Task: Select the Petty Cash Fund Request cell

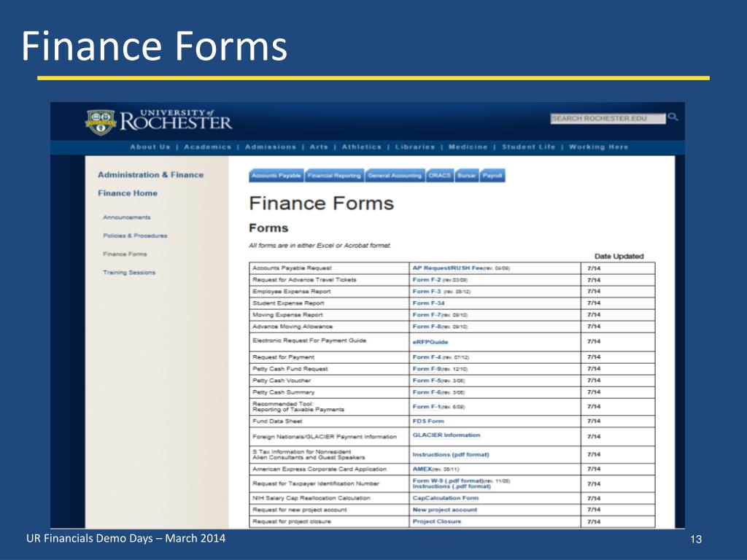Action: pyautogui.click(x=329, y=369)
